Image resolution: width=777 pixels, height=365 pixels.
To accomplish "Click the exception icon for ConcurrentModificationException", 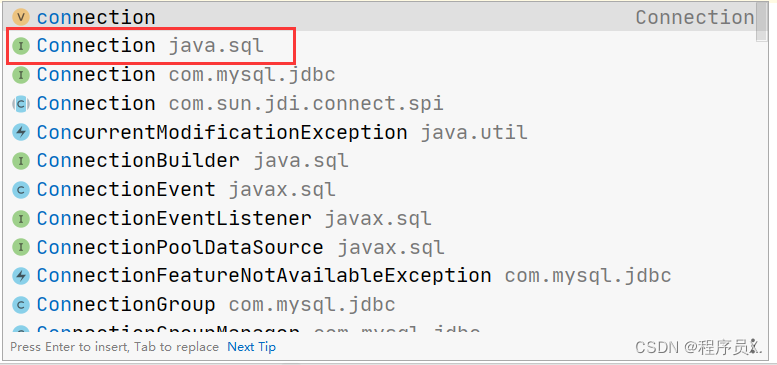I will pyautogui.click(x=20, y=132).
